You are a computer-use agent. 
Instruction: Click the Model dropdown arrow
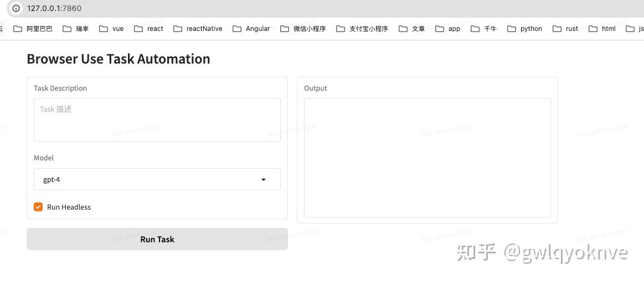(264, 180)
